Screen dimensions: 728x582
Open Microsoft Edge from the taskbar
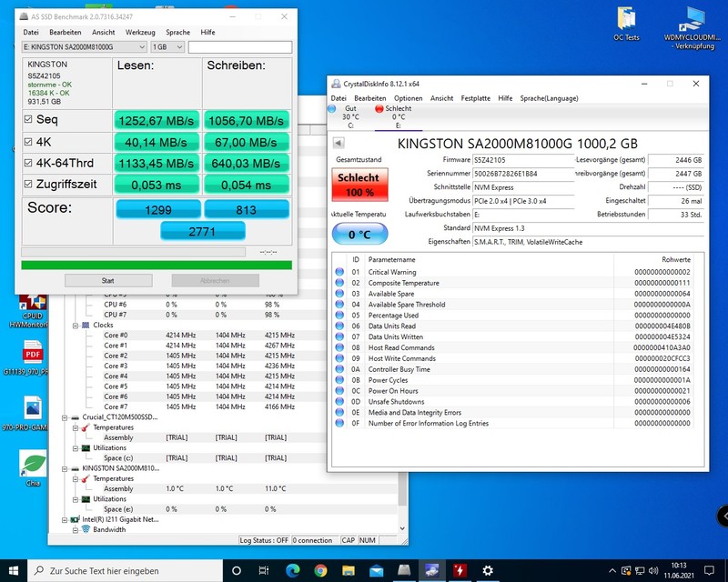[292, 570]
